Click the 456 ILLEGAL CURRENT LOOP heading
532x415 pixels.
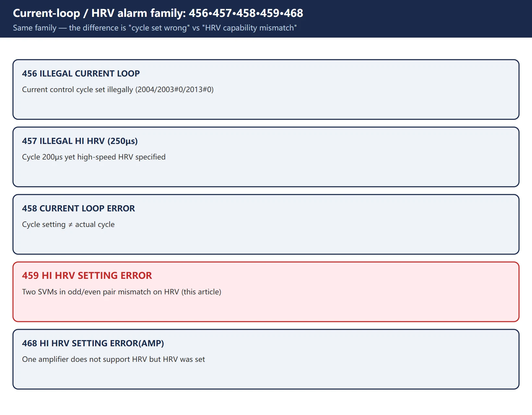coord(81,74)
